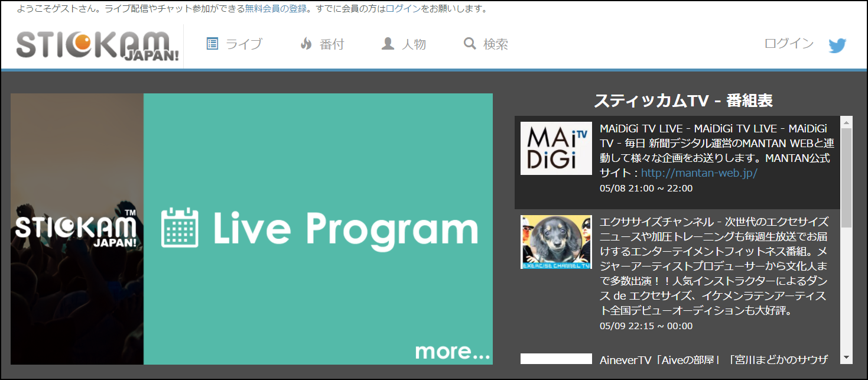
Task: Open the mantan-web.jp link
Action: tap(699, 173)
